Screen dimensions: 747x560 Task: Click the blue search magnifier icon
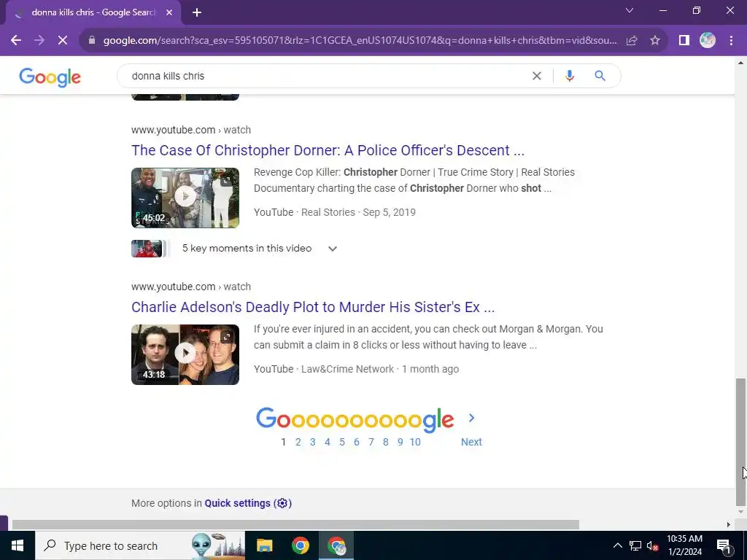pyautogui.click(x=600, y=76)
